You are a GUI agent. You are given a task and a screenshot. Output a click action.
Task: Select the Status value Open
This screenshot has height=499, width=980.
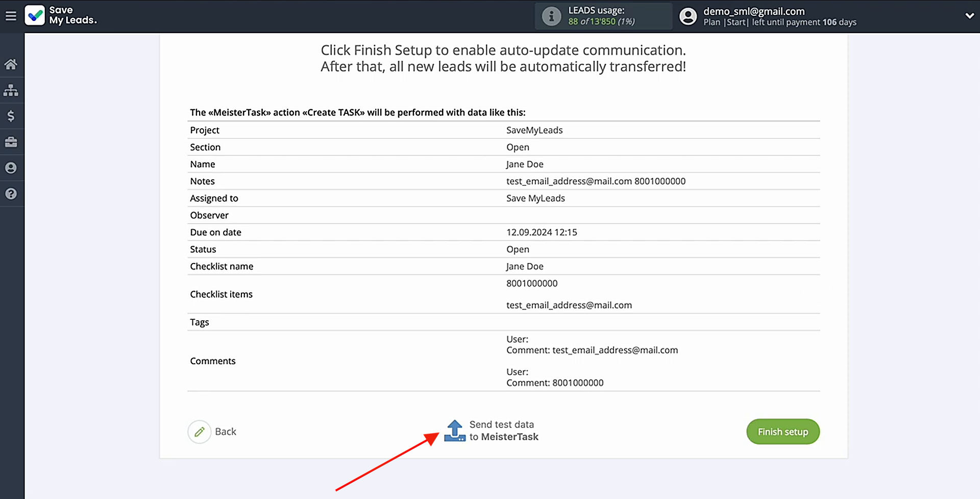[x=518, y=249]
